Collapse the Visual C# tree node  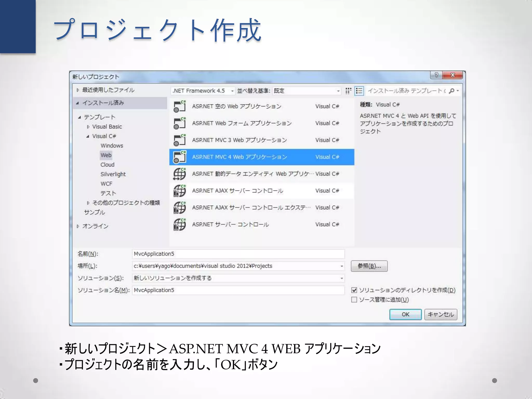pos(88,136)
